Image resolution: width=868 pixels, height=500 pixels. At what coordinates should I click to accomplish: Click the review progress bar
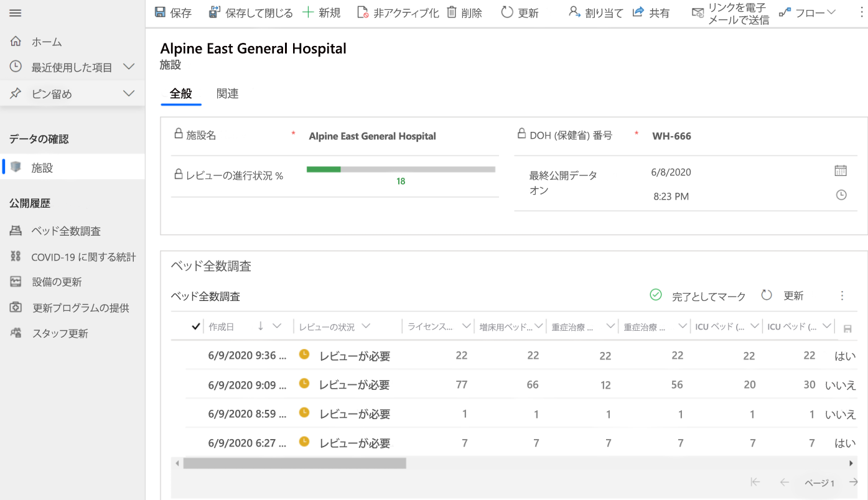[401, 169]
